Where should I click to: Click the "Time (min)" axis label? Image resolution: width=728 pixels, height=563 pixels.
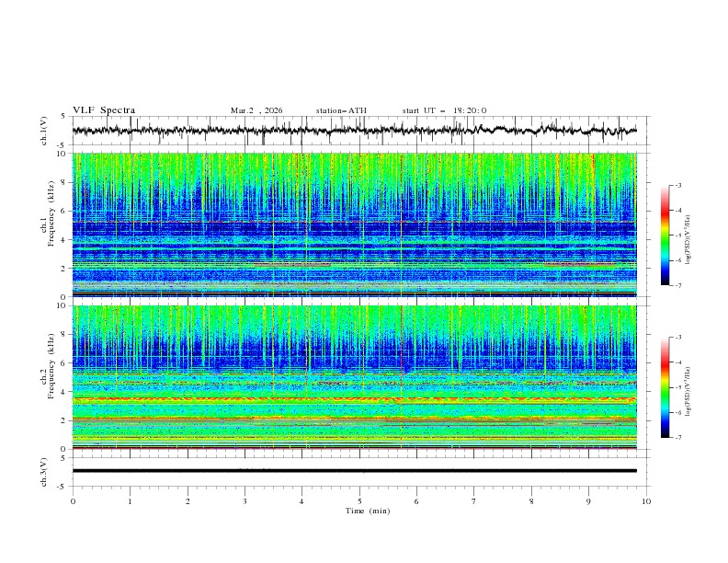368,511
